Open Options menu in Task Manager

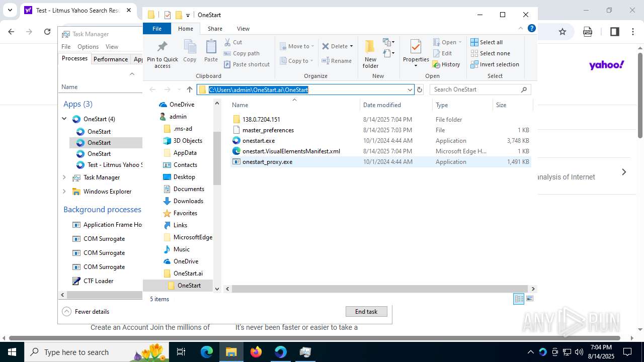(x=88, y=47)
